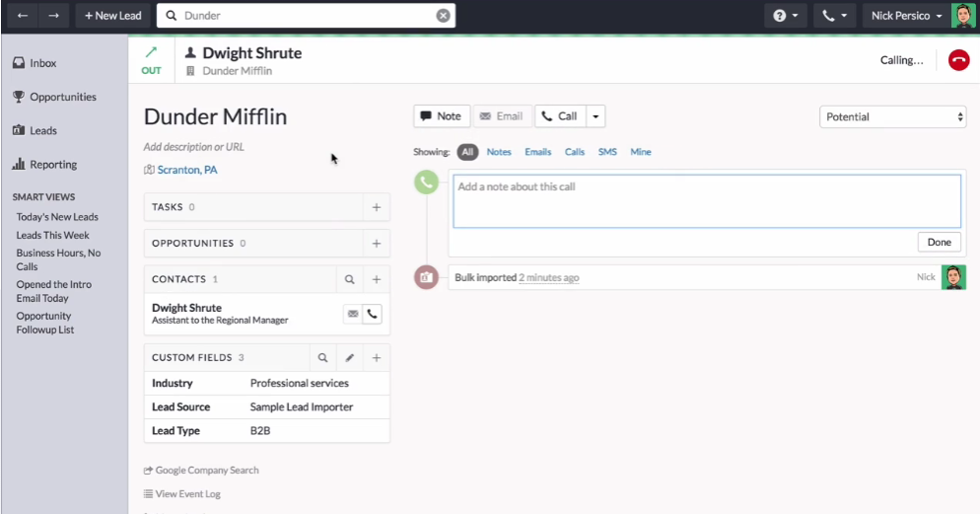The width and height of the screenshot is (980, 514).
Task: Click the green call activity icon
Action: tap(426, 182)
